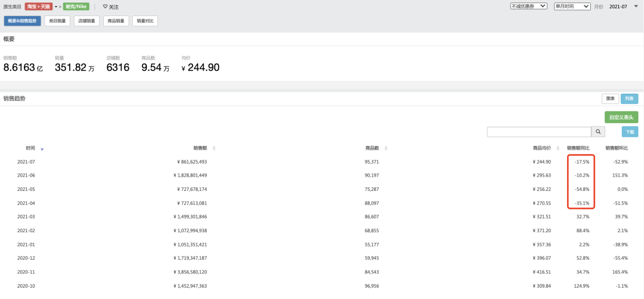
Task: Expand the 不减优惠券 dropdown
Action: pyautogui.click(x=528, y=6)
